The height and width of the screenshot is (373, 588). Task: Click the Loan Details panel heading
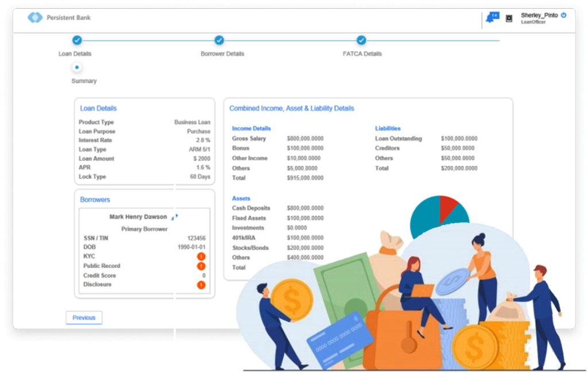[x=98, y=108]
